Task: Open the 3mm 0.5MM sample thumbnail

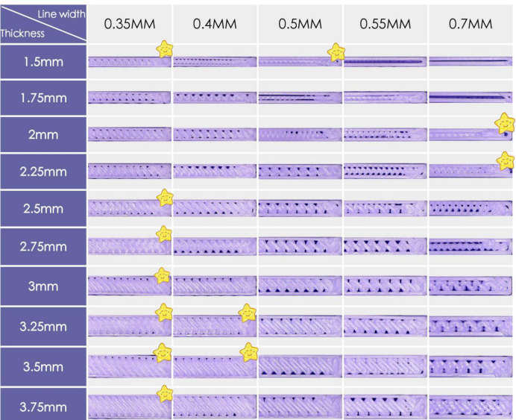Action: click(x=300, y=286)
